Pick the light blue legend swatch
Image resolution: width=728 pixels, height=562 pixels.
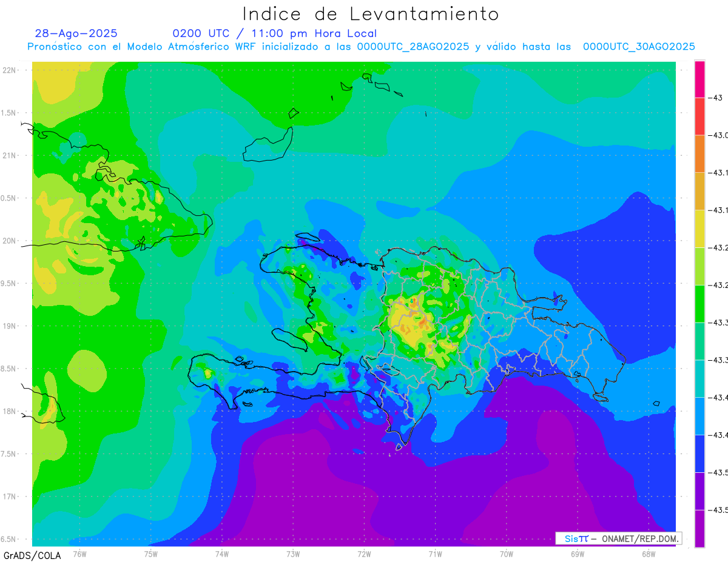pos(699,416)
